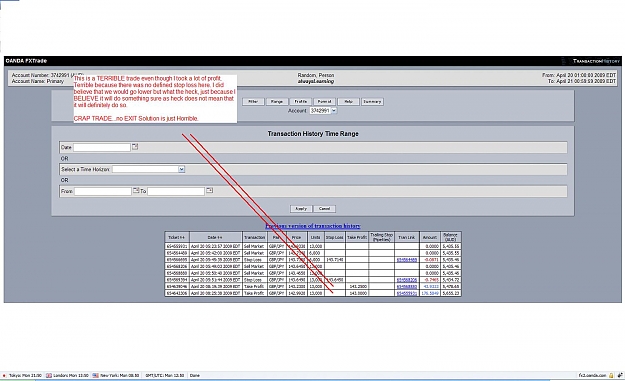This screenshot has width=625, height=381.
Task: Click the Units column header
Action: point(316,237)
